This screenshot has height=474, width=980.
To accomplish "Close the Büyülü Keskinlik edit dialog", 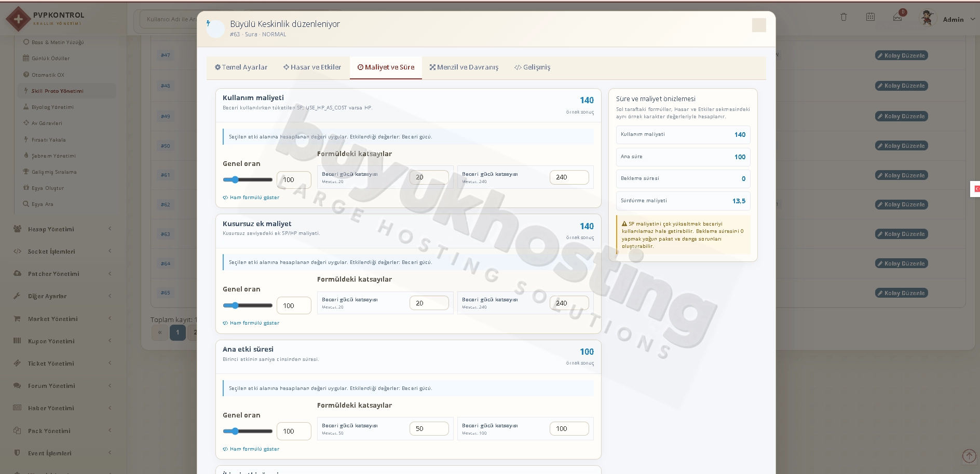I will (759, 25).
